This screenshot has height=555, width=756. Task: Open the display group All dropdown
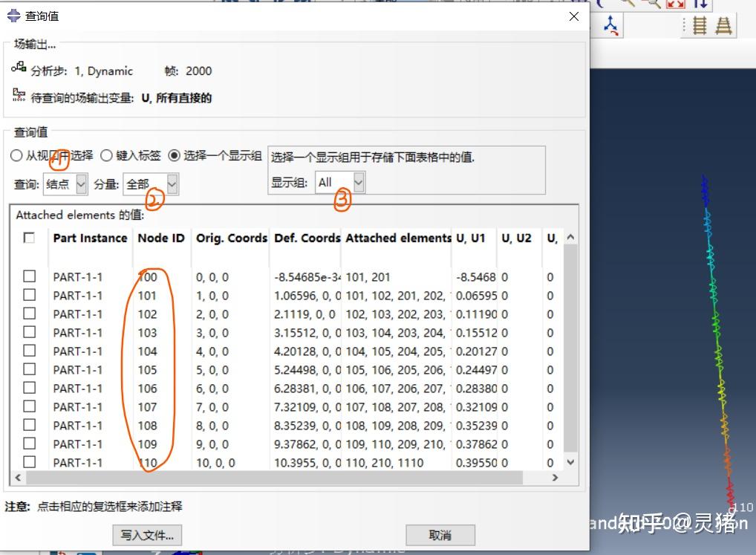(x=340, y=183)
